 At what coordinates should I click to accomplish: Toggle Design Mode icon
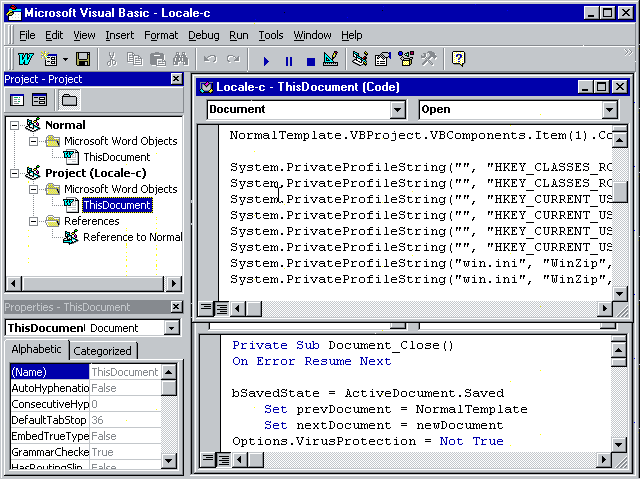click(331, 60)
